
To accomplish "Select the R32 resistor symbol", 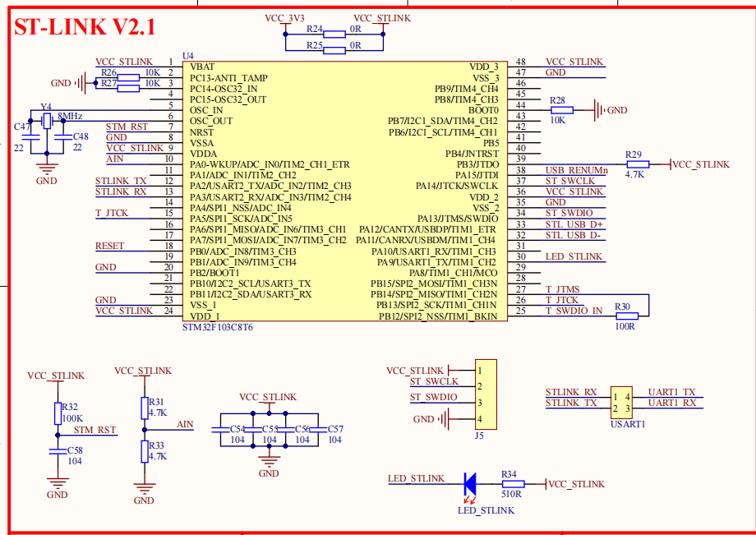I will click(x=58, y=413).
